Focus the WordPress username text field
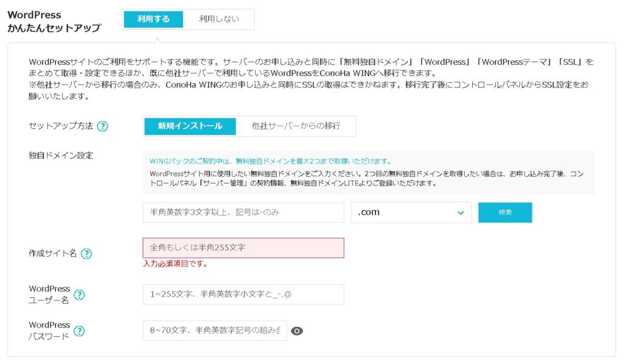Image resolution: width=623 pixels, height=364 pixels. point(243,295)
